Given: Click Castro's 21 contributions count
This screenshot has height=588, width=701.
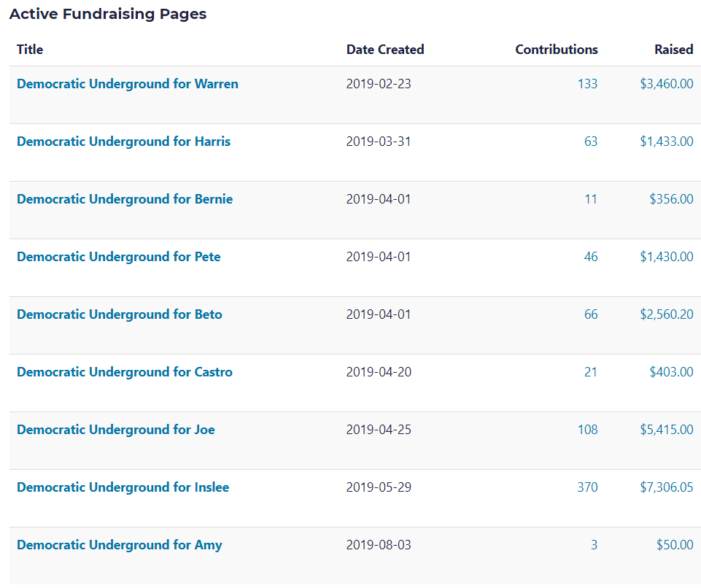Looking at the screenshot, I should [591, 372].
